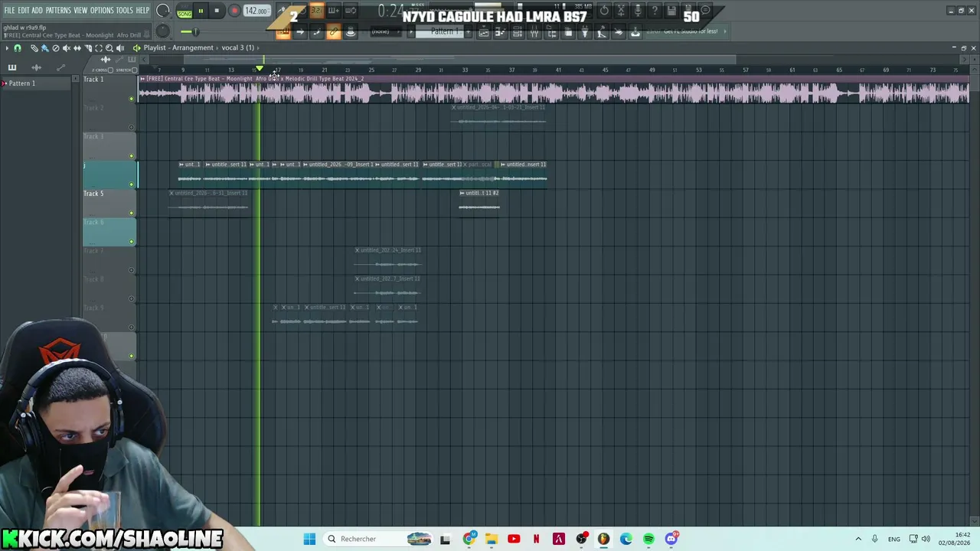Image resolution: width=980 pixels, height=551 pixels.
Task: Adjust the main volume slider
Action: coord(195,31)
